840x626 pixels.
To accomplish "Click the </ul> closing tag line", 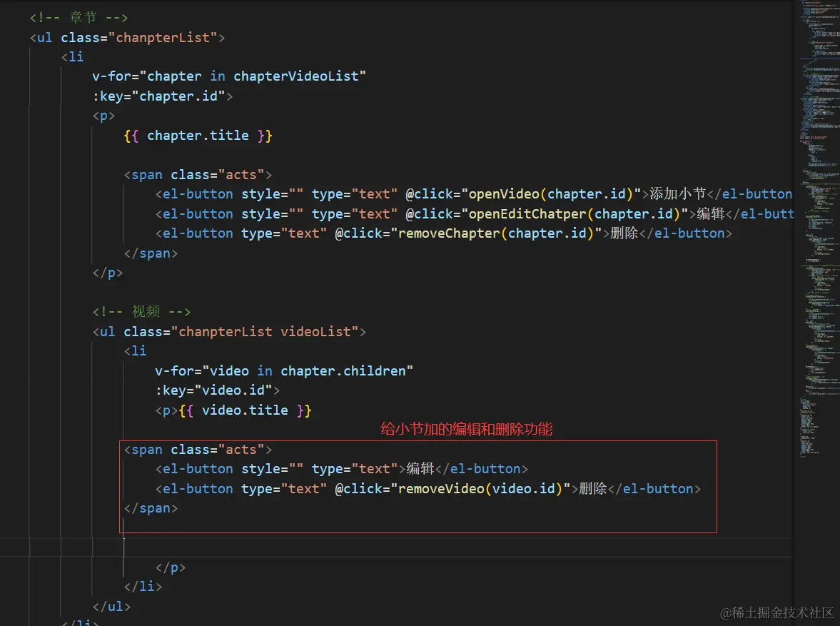I will pyautogui.click(x=111, y=606).
